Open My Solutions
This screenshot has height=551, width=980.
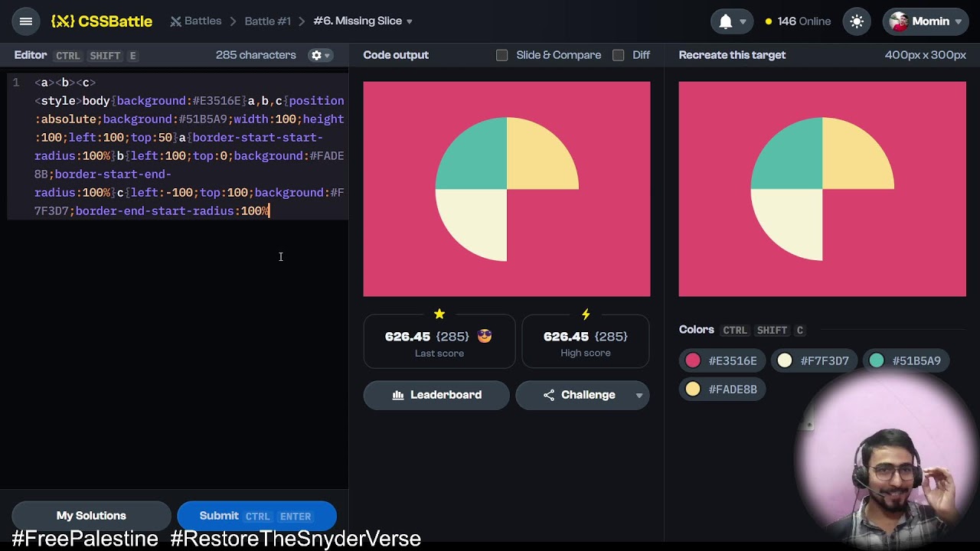(x=91, y=516)
